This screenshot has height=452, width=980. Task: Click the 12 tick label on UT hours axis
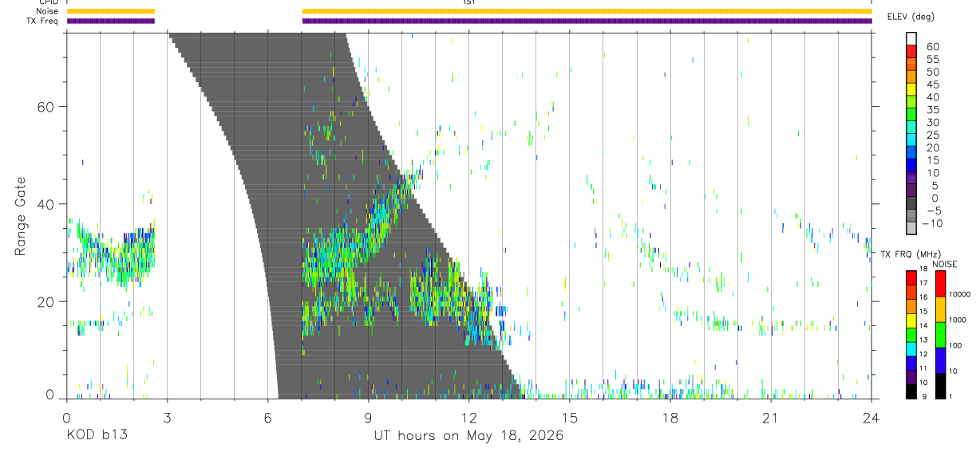(x=468, y=417)
